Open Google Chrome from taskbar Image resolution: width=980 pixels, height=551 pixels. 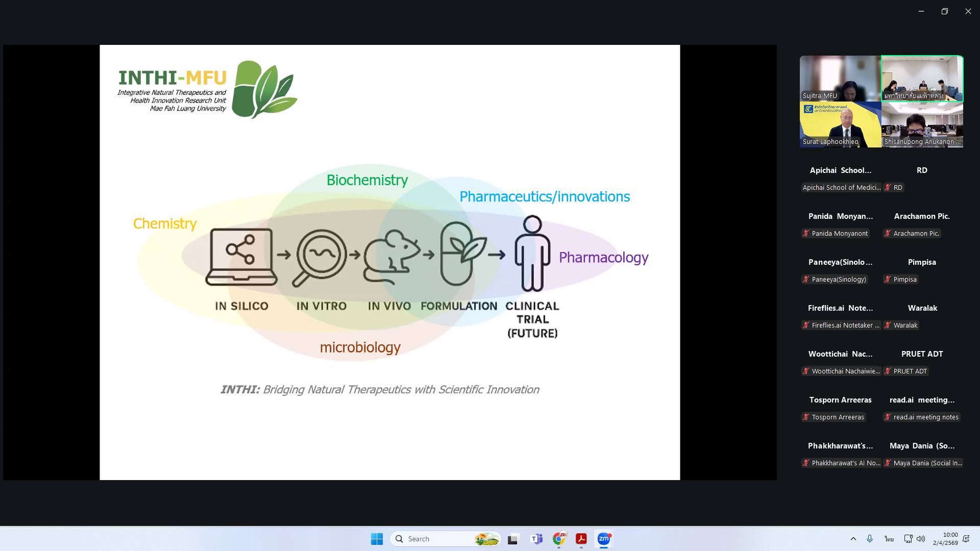pyautogui.click(x=559, y=539)
